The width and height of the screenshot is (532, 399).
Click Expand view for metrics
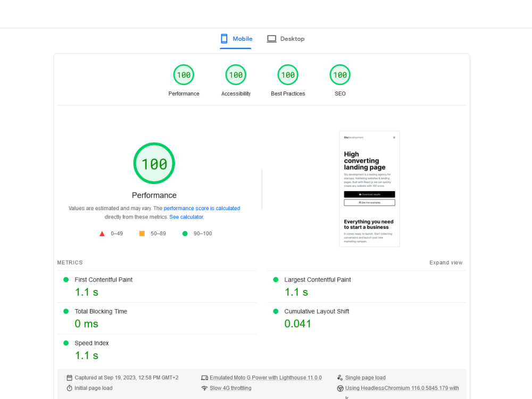[x=446, y=263]
